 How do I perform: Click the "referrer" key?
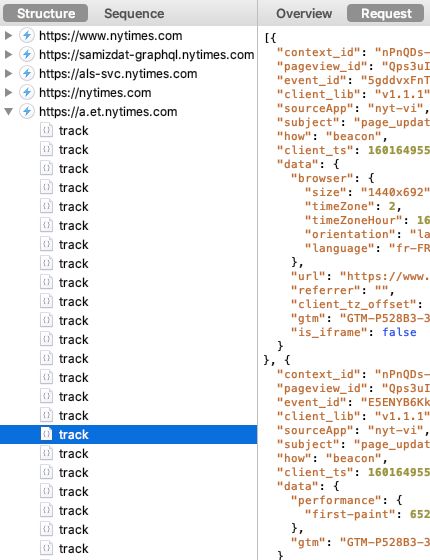point(326,290)
